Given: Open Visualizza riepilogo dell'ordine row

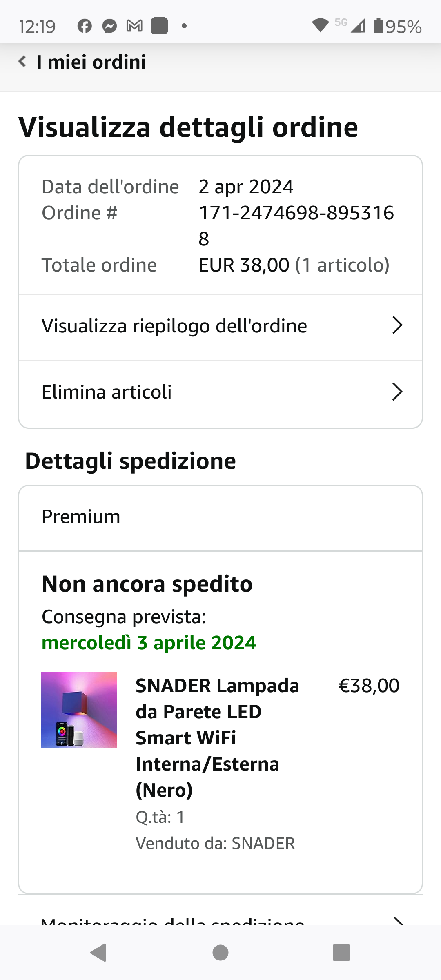Looking at the screenshot, I should click(x=220, y=327).
